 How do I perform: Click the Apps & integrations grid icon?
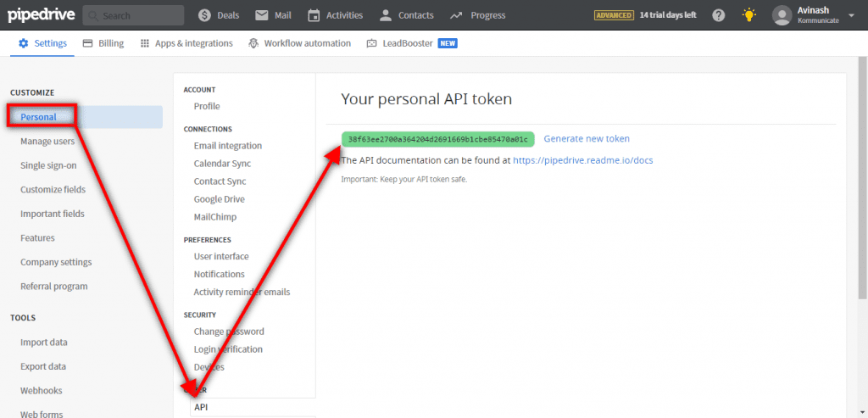tap(145, 43)
